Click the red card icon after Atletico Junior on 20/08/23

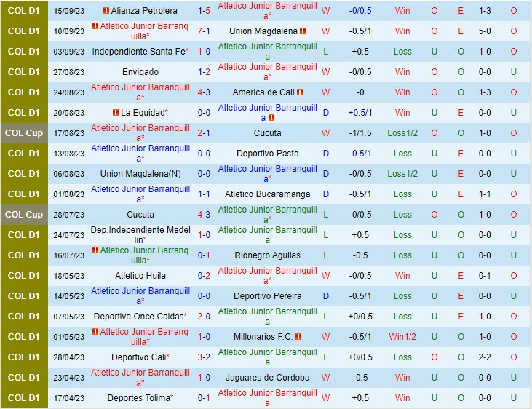[271, 118]
